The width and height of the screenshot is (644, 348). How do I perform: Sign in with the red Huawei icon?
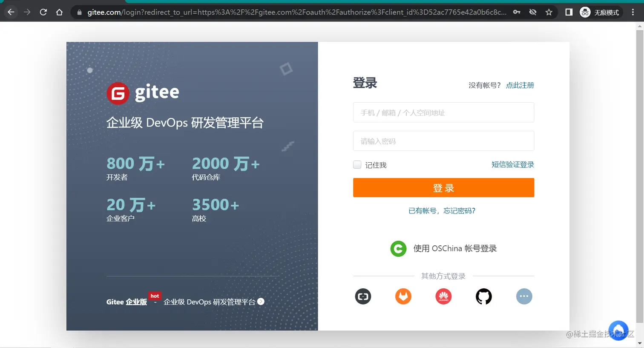click(443, 296)
